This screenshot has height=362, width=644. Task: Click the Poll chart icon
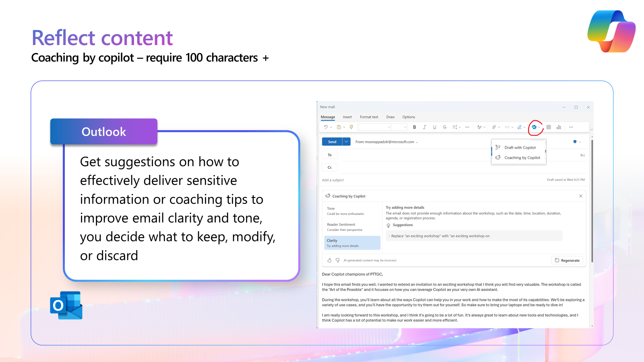point(559,127)
